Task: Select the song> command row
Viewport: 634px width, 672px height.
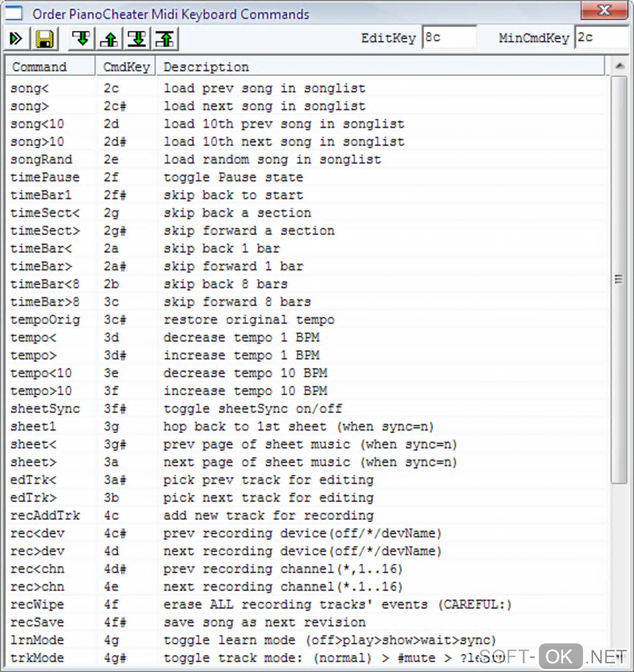Action: tap(308, 106)
